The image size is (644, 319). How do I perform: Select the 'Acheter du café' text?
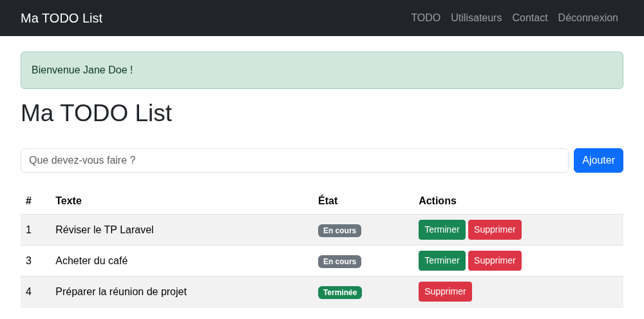[91, 260]
